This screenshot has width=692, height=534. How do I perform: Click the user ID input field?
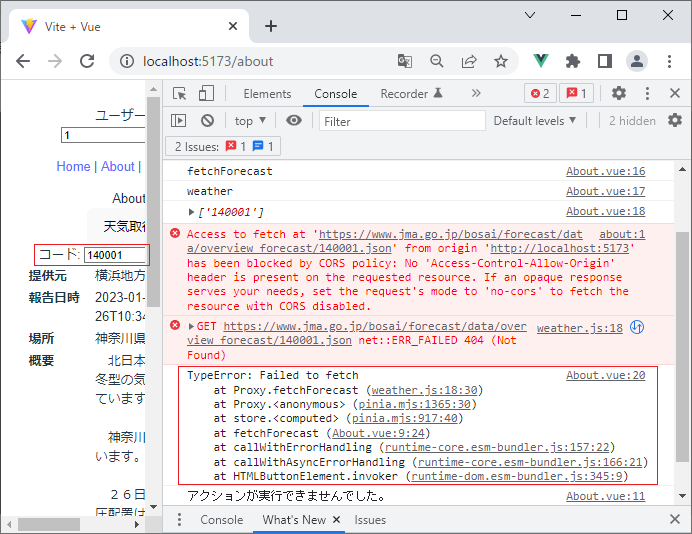coord(103,135)
